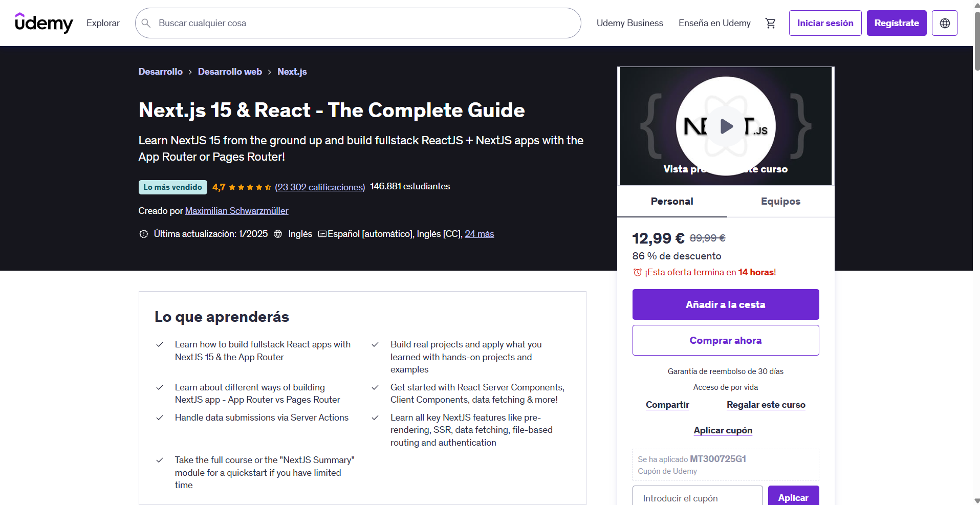Click the closed captions icon near Español

tap(322, 234)
